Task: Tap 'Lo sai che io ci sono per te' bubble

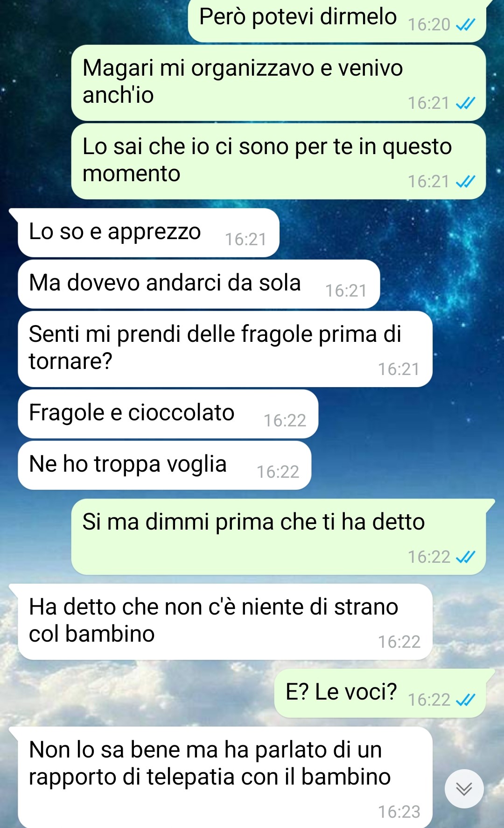Action: 279,162
